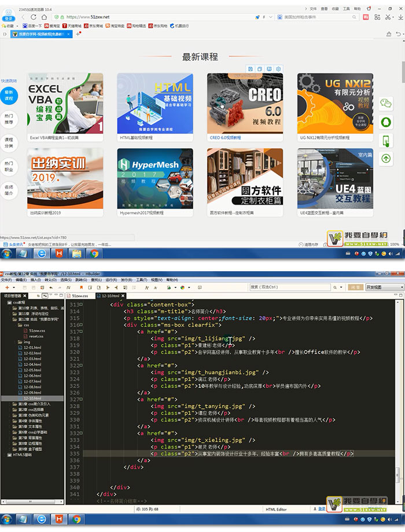Go to the browser home page icon

click(x=44, y=17)
